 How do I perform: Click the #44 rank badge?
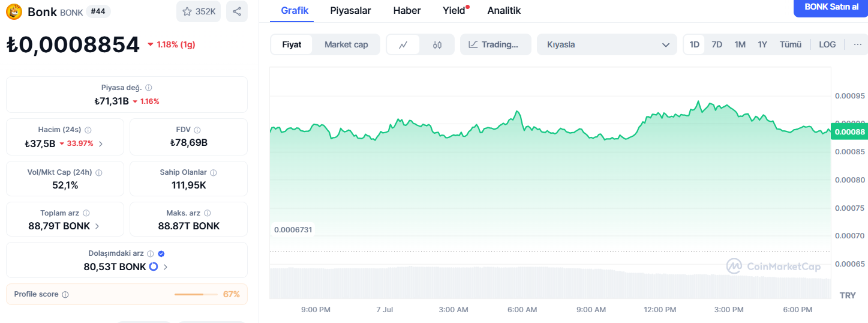(x=98, y=11)
